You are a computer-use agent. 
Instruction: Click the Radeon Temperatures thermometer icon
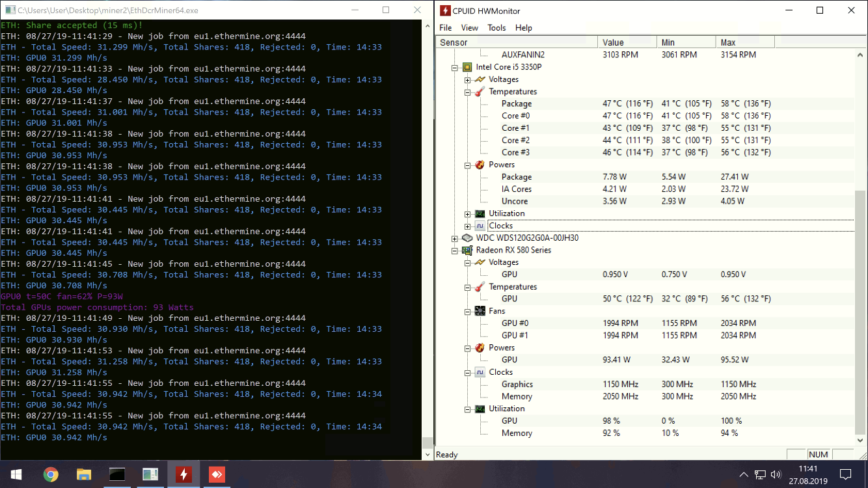pos(480,287)
